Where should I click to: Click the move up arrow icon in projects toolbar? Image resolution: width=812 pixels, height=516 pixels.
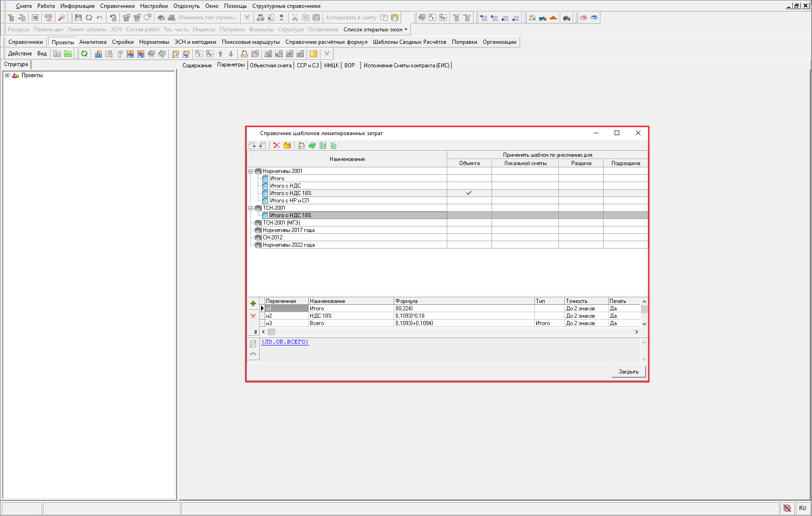220,53
